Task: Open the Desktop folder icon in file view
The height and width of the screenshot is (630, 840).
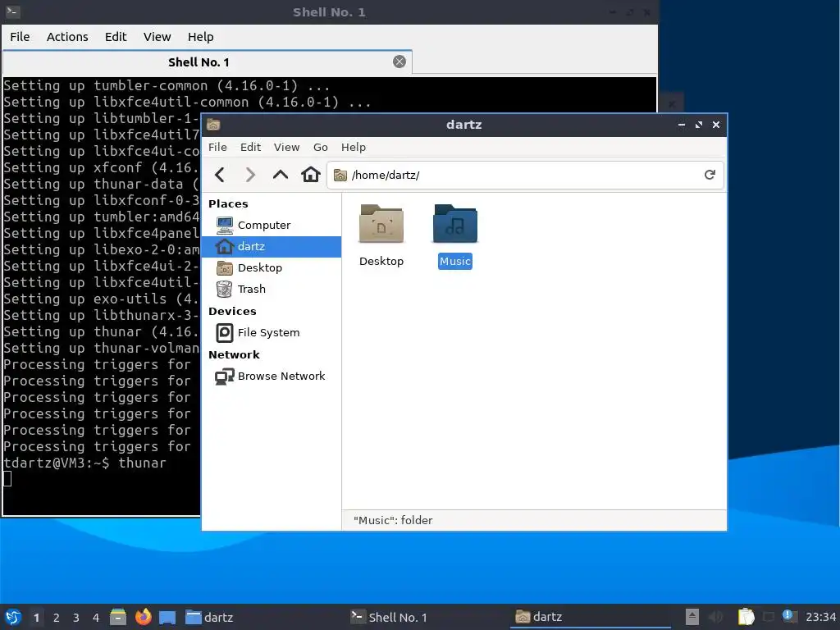Action: click(381, 224)
